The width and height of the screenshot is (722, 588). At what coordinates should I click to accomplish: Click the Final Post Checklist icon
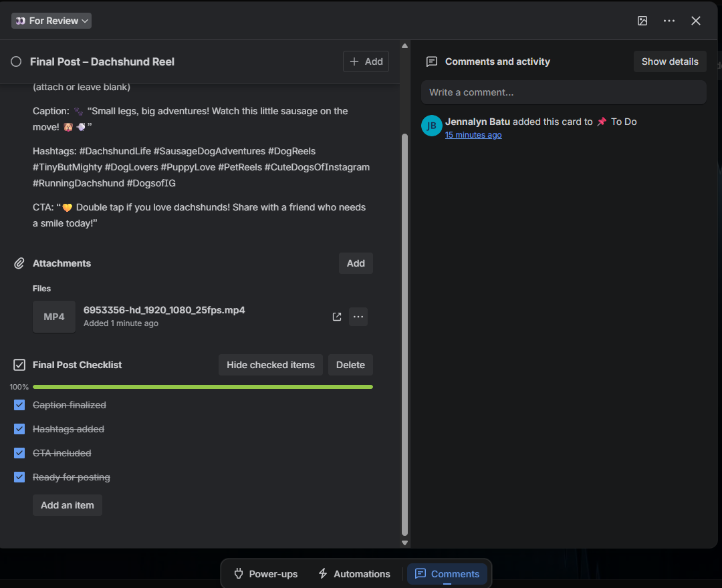[x=19, y=365]
